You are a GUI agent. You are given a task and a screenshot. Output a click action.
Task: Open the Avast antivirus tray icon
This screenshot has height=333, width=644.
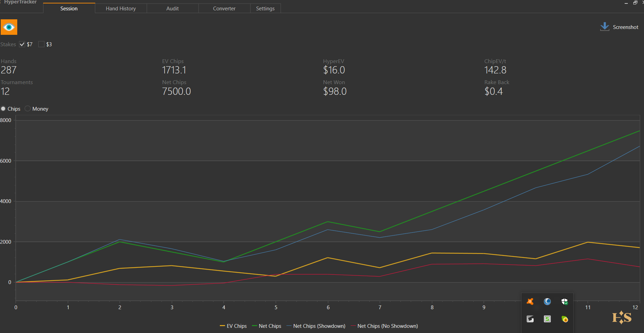(530, 302)
